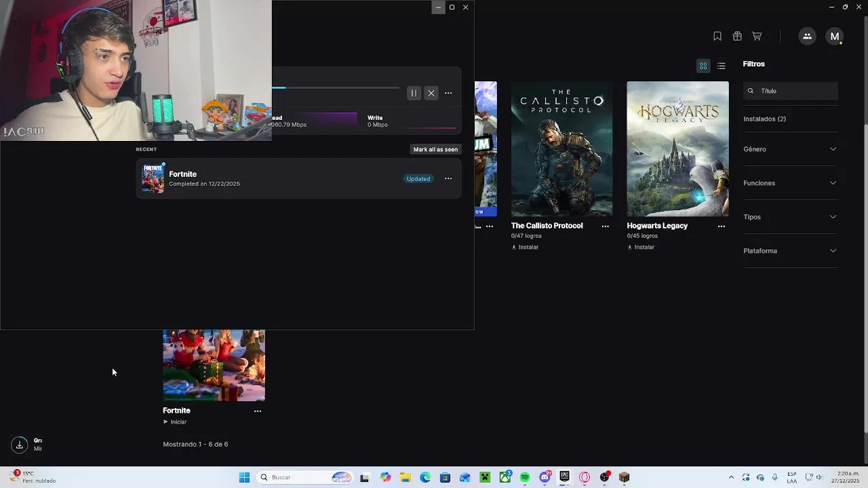The width and height of the screenshot is (868, 488).
Task: Open the M profile avatar
Action: 835,37
